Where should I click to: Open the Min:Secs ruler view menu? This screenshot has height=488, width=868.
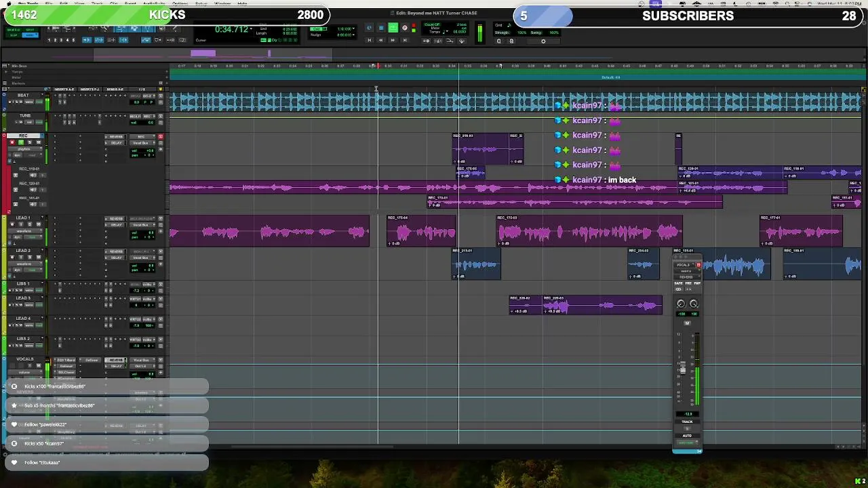[x=5, y=65]
